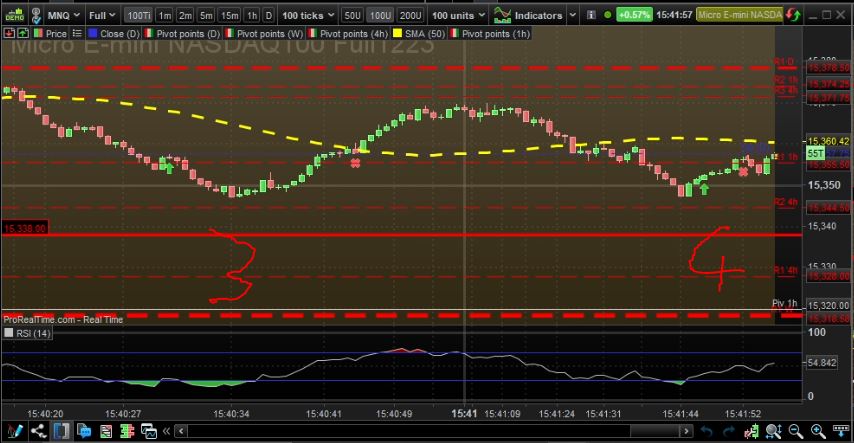Toggle the Price legend item
Viewport: 854px width, 443px height.
[x=51, y=33]
